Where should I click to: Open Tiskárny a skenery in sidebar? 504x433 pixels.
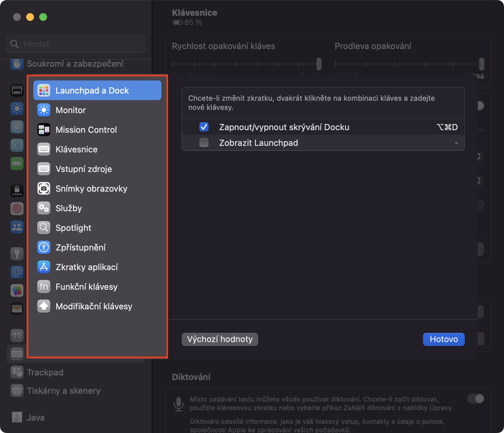(63, 391)
